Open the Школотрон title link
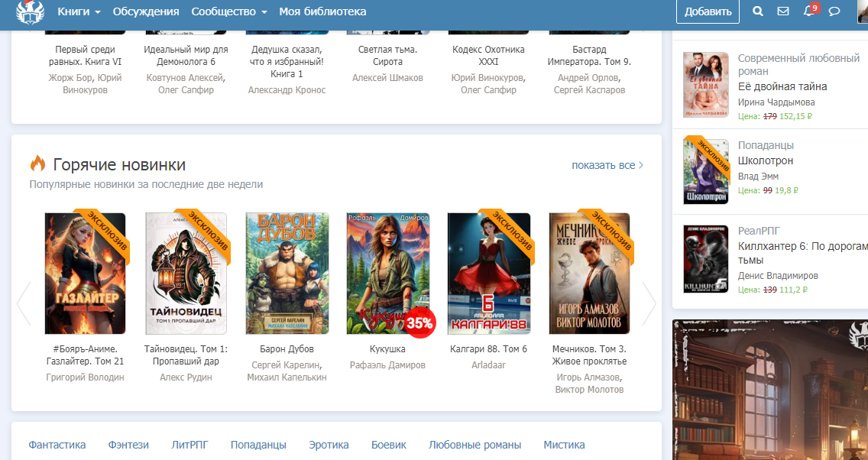The height and width of the screenshot is (460, 868). tap(766, 160)
